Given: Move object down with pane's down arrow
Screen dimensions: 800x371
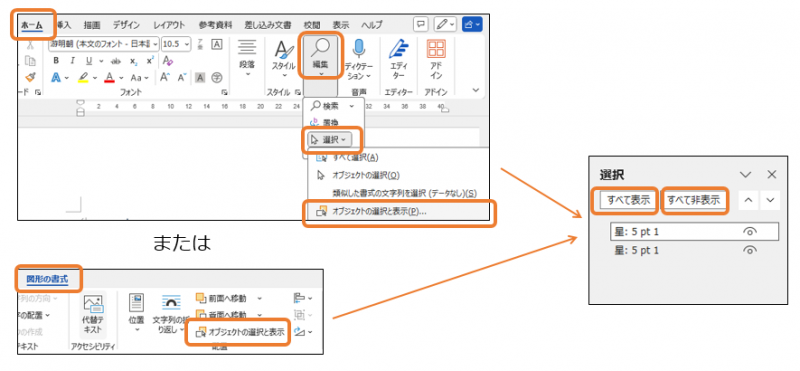Looking at the screenshot, I should pyautogui.click(x=770, y=200).
